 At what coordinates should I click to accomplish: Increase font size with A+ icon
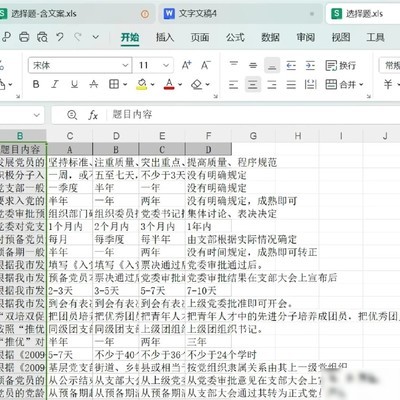tap(186, 65)
